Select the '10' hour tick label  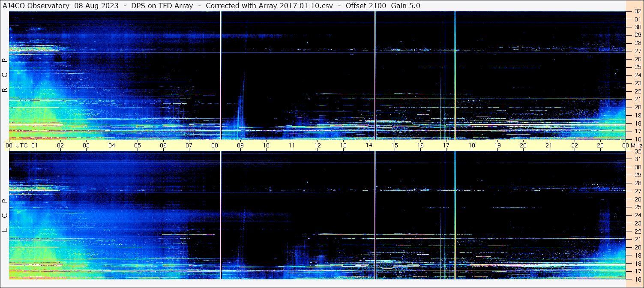(266, 145)
